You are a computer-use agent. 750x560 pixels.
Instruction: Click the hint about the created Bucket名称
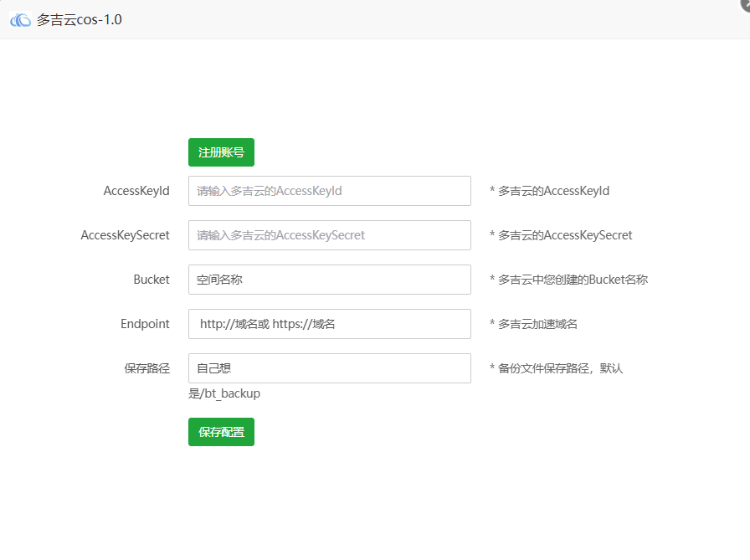[572, 280]
